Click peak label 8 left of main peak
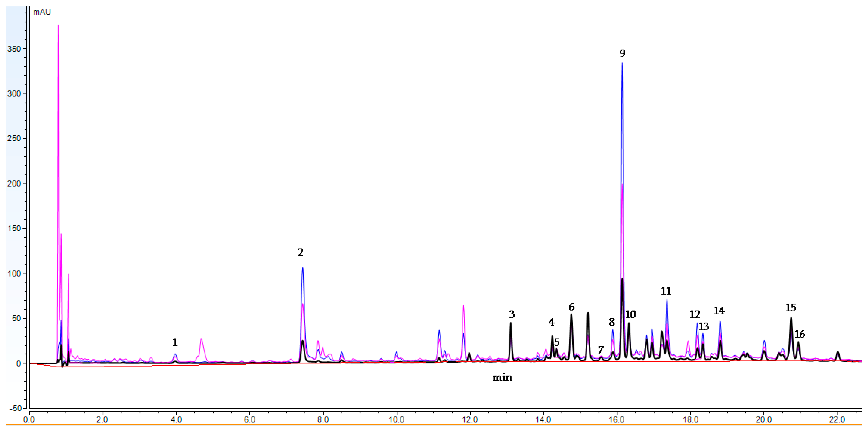Screen dimensions: 868x432 [x=611, y=322]
